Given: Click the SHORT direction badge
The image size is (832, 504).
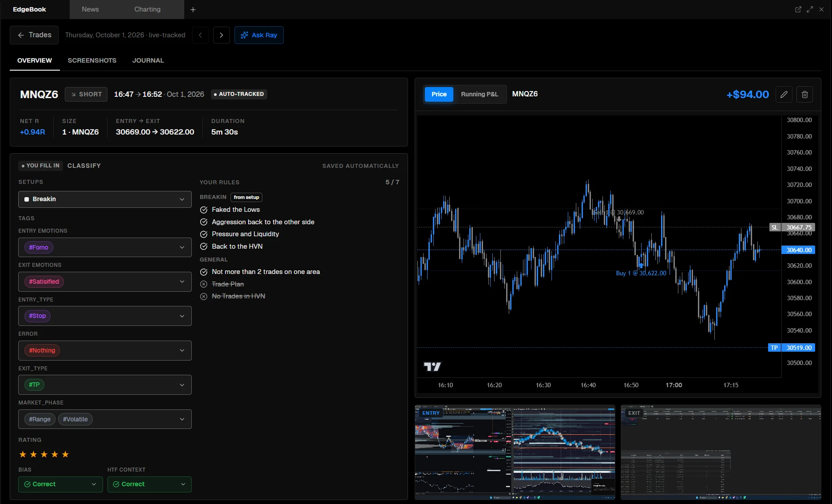Looking at the screenshot, I should [86, 94].
